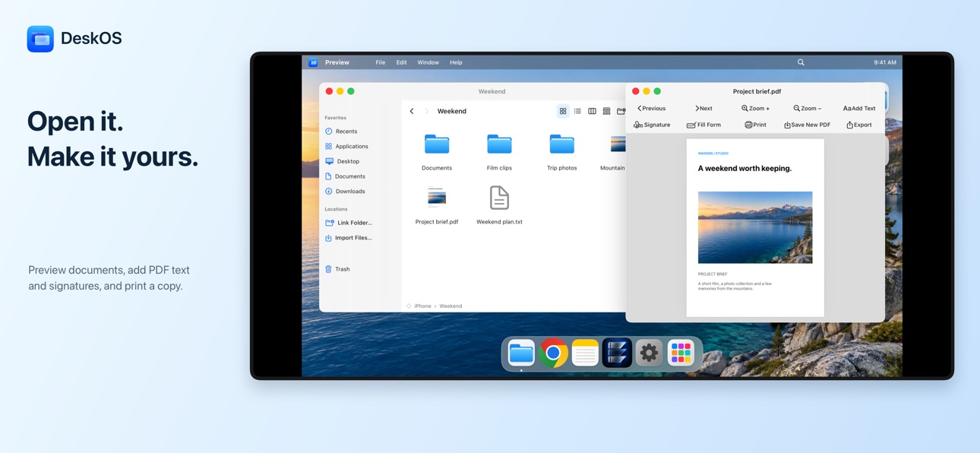Viewport: 980px width, 453px height.
Task: Open the Edit menu
Action: pos(401,62)
